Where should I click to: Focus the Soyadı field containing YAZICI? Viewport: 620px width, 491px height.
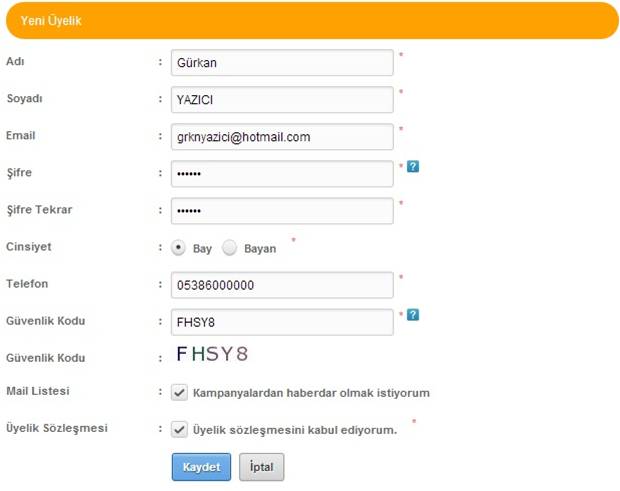click(282, 100)
